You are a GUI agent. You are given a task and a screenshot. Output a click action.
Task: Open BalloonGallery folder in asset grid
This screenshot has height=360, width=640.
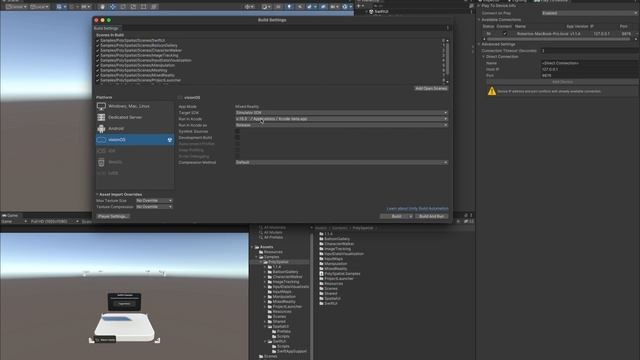[x=334, y=239]
